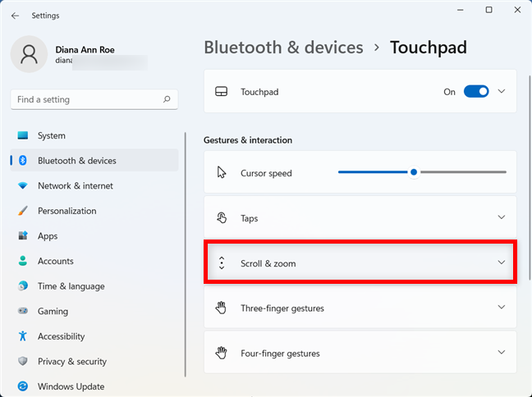Screen dimensions: 532x397
Task: Click the Cursor speed label
Action: (x=266, y=173)
